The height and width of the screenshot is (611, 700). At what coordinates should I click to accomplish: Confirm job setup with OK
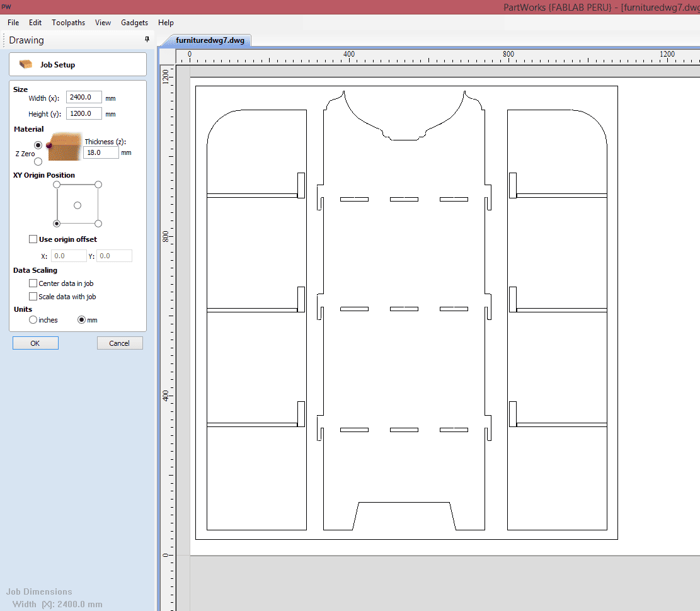click(x=35, y=343)
